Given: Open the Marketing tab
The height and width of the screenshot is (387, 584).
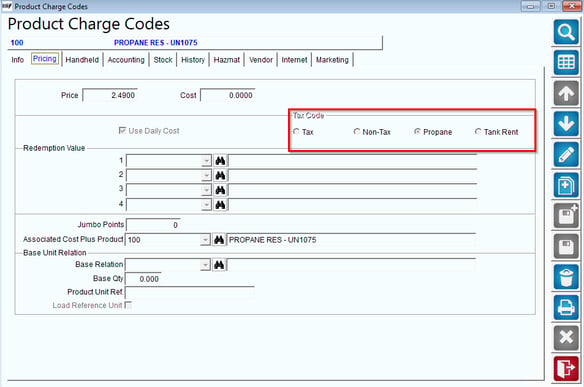Looking at the screenshot, I should click(x=332, y=60).
